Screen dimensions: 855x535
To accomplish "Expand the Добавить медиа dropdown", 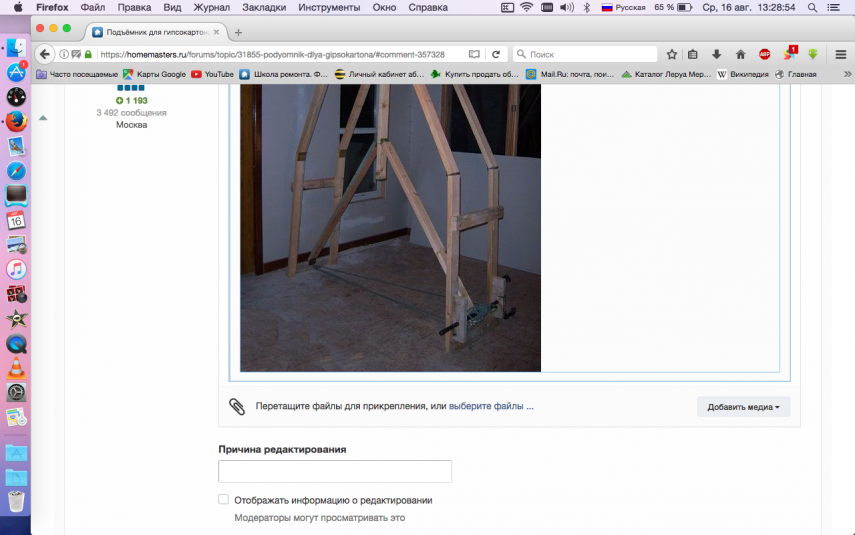I will point(743,407).
